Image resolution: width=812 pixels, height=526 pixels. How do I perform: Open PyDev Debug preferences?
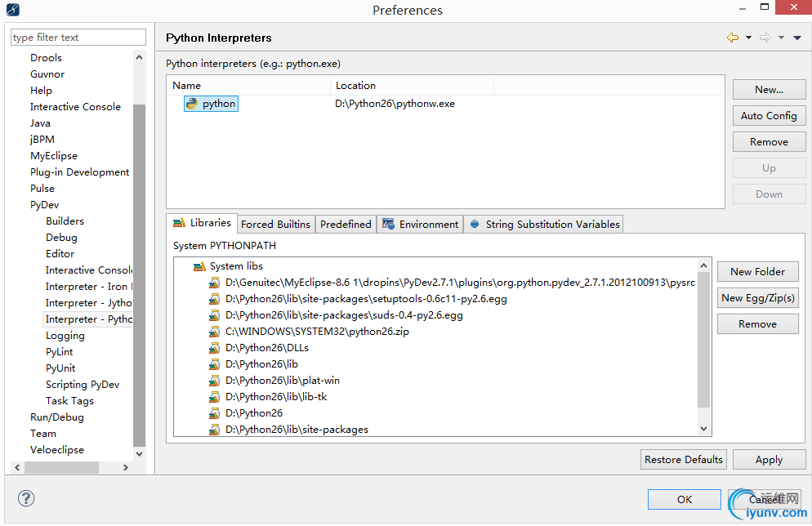click(61, 238)
